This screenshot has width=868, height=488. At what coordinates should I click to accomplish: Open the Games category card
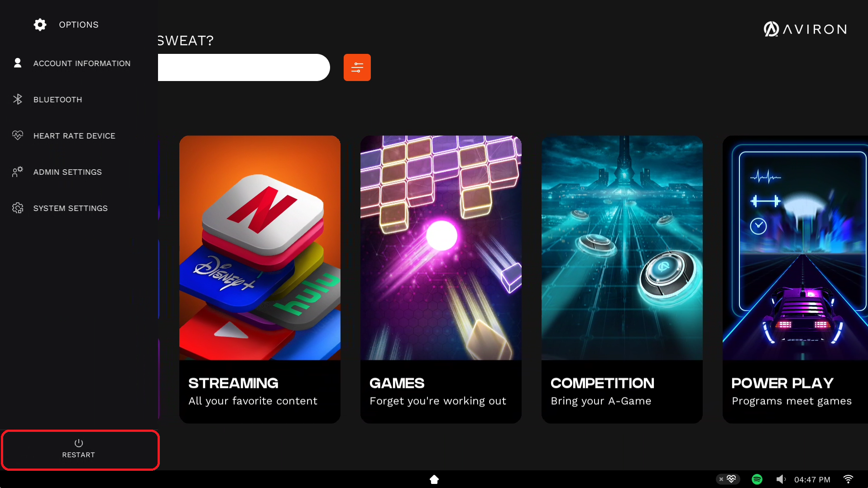[441, 279]
